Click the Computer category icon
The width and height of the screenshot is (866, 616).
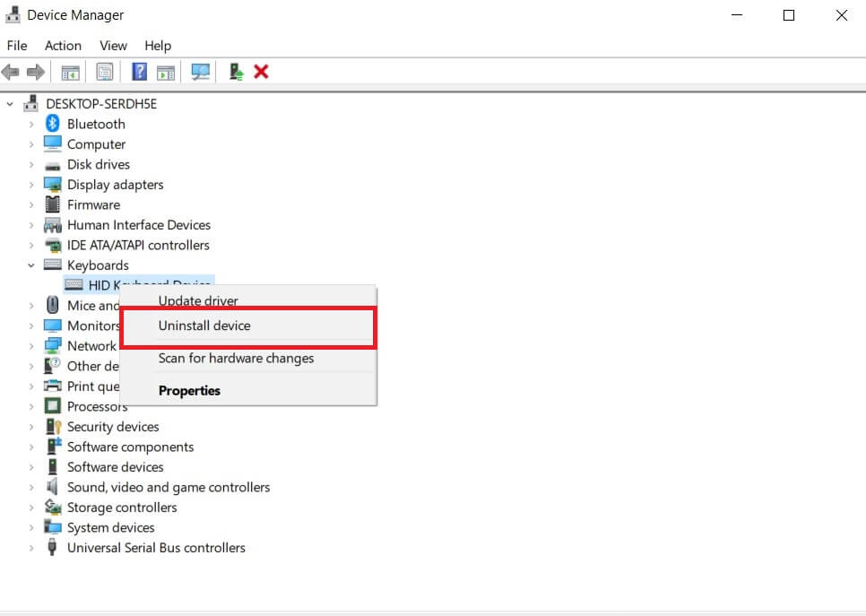[53, 143]
